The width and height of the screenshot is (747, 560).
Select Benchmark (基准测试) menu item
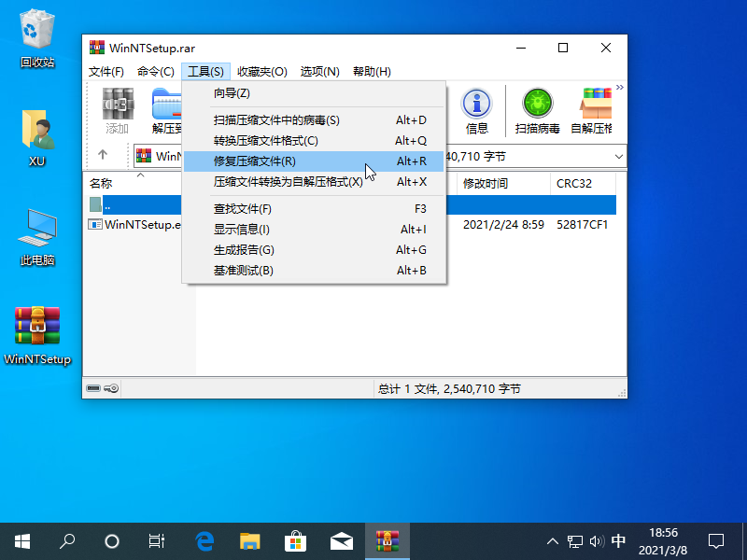click(244, 271)
